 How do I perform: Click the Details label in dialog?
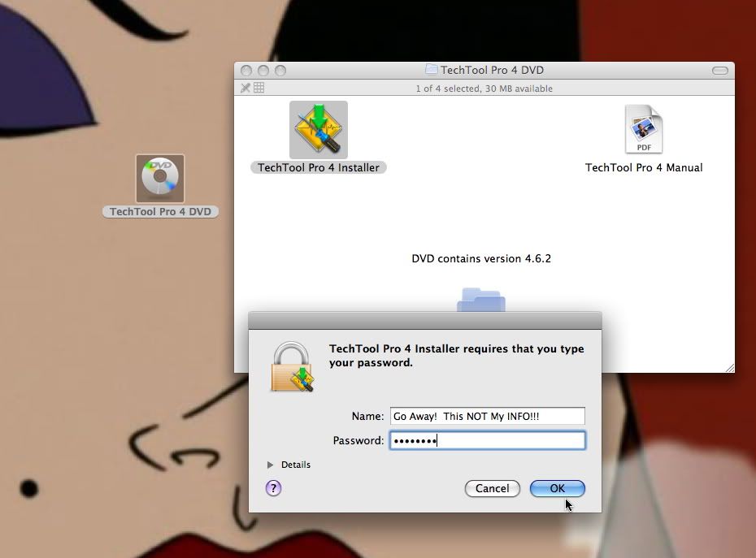point(296,465)
